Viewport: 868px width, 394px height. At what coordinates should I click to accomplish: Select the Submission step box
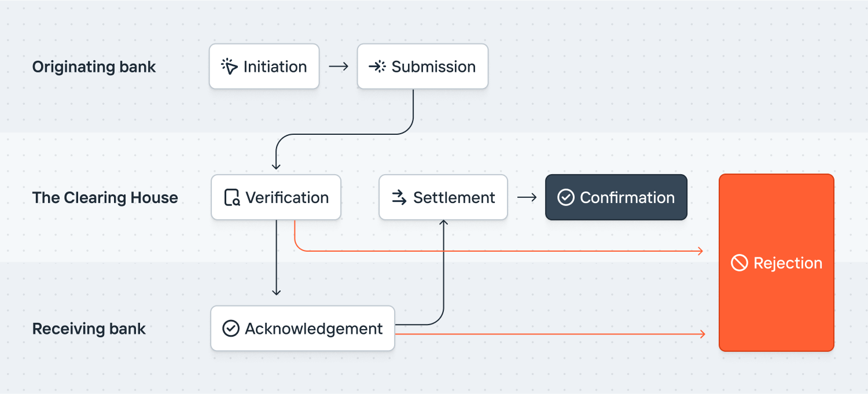(x=422, y=67)
